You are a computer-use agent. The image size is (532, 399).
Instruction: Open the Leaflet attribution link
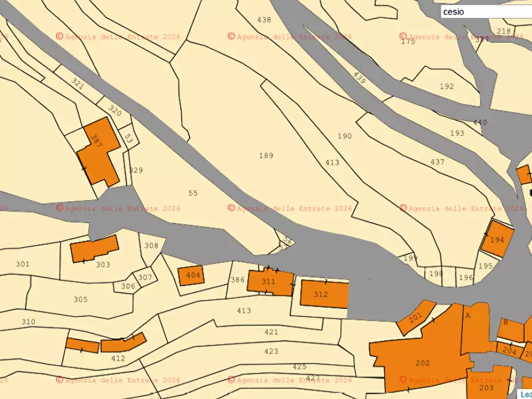[526, 394]
